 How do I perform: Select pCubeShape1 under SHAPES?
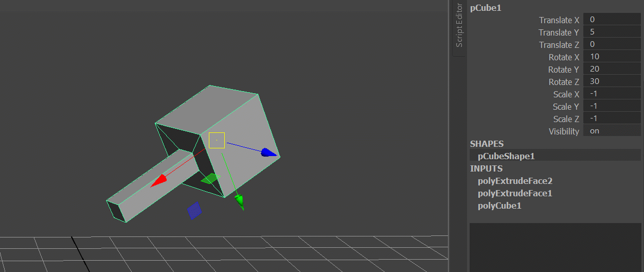pyautogui.click(x=506, y=156)
